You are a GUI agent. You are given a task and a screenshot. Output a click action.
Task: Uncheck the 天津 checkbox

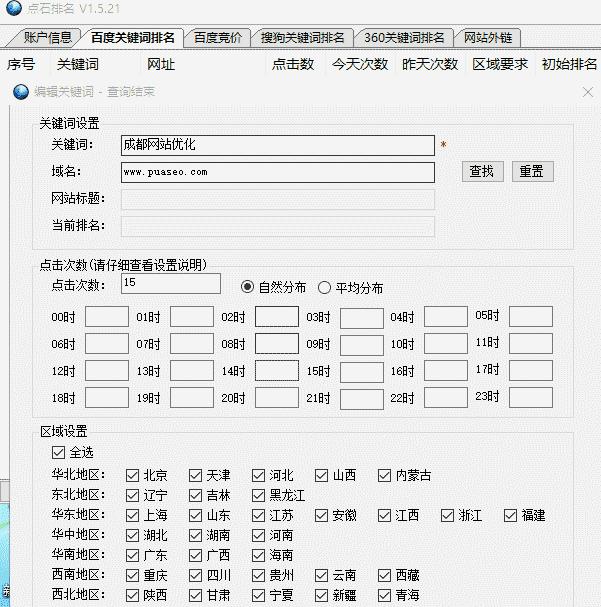pos(195,475)
